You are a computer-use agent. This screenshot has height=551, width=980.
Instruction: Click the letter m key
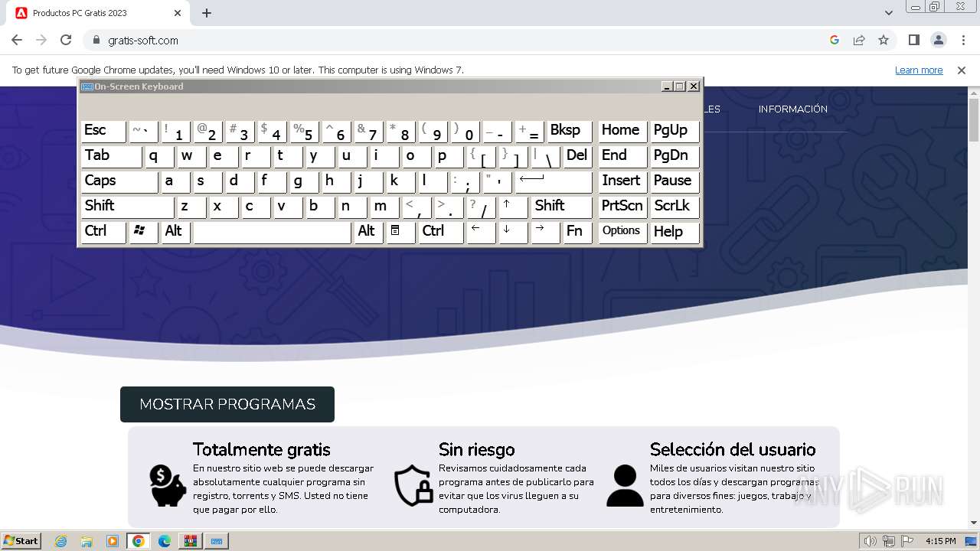(384, 207)
